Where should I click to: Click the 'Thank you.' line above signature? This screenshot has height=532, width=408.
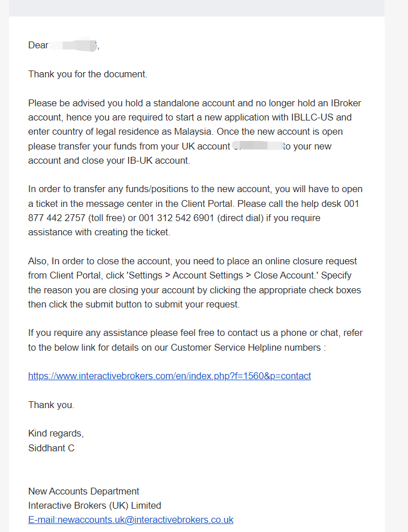(51, 405)
